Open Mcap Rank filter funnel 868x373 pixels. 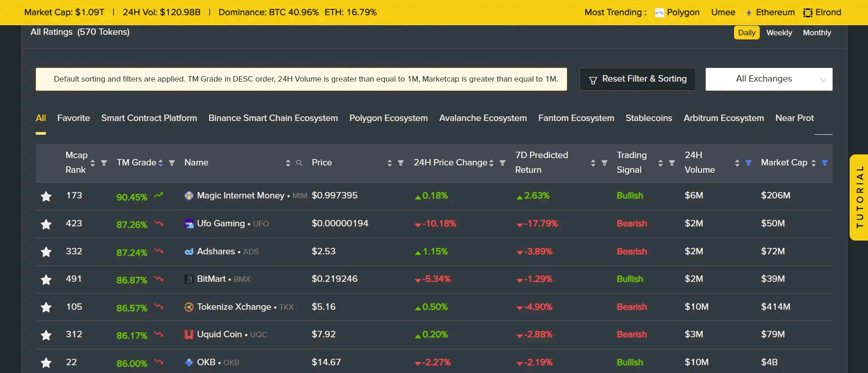pyautogui.click(x=104, y=163)
